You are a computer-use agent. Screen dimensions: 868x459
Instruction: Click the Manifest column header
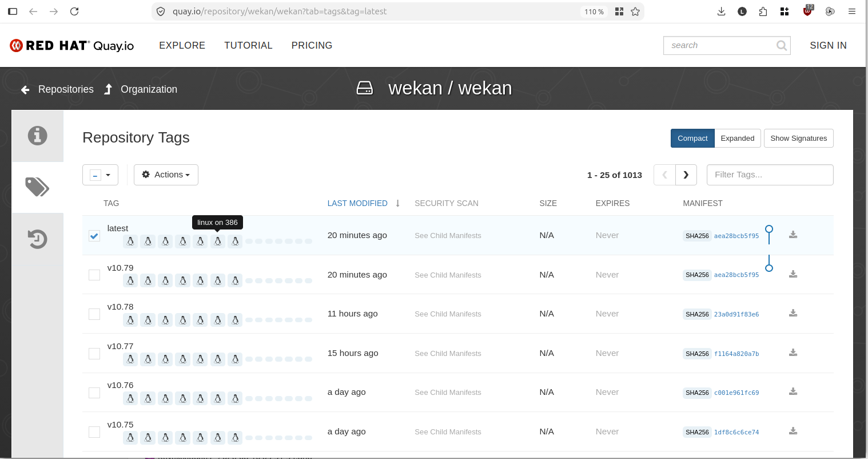[703, 203]
